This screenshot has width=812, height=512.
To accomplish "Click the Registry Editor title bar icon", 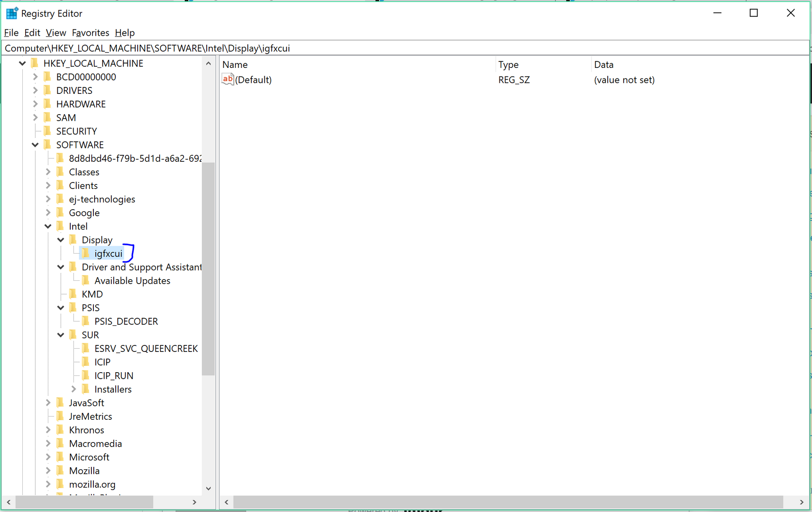I will coord(12,13).
